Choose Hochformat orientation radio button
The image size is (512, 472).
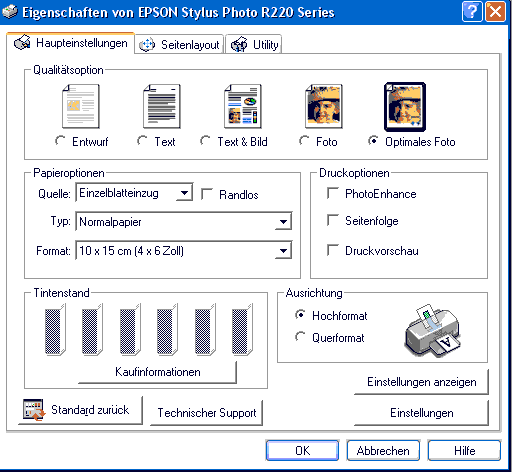click(x=300, y=315)
